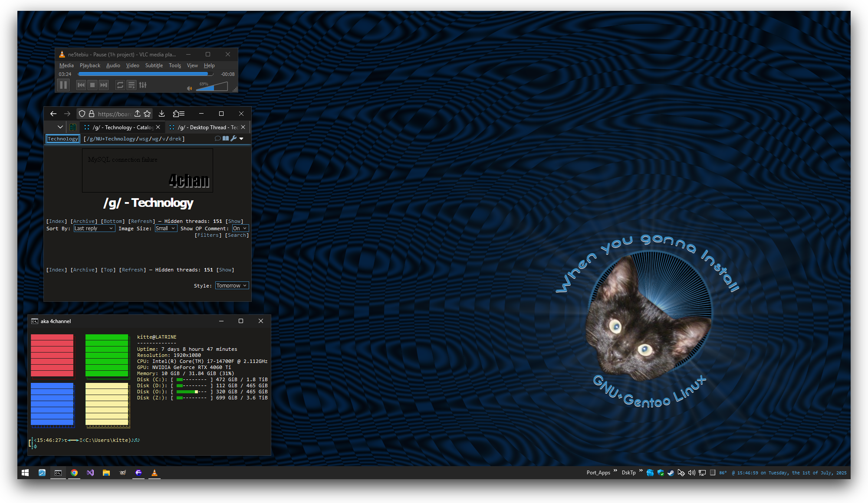This screenshot has height=503, width=868.
Task: Pause playback in VLC
Action: click(63, 85)
